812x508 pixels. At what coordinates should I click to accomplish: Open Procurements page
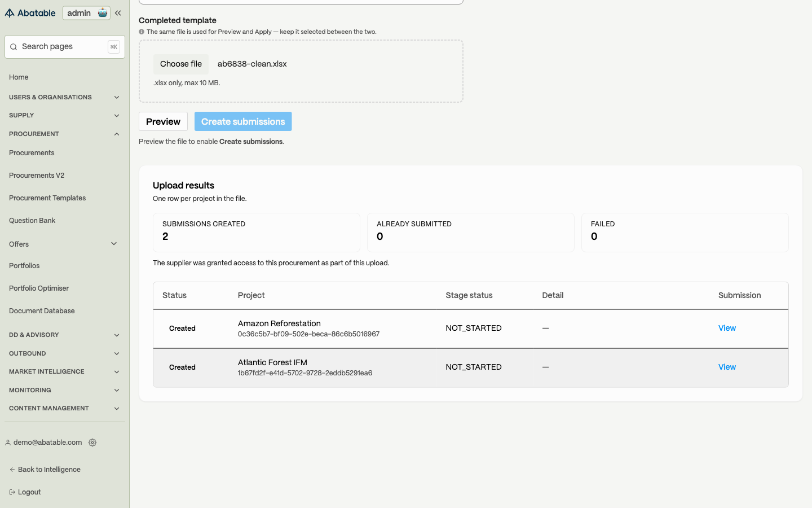[32, 153]
